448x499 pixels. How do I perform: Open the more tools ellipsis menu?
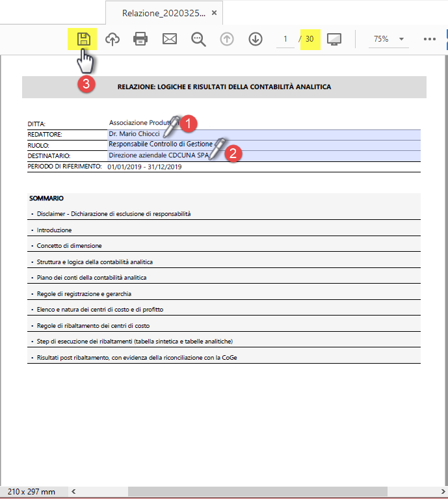tap(430, 39)
